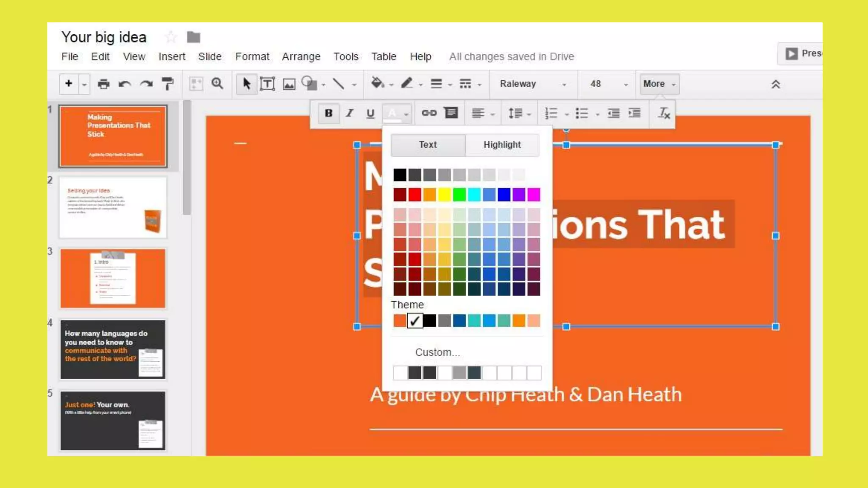Click the Undo arrow icon
The height and width of the screenshot is (488, 868).
tap(125, 84)
